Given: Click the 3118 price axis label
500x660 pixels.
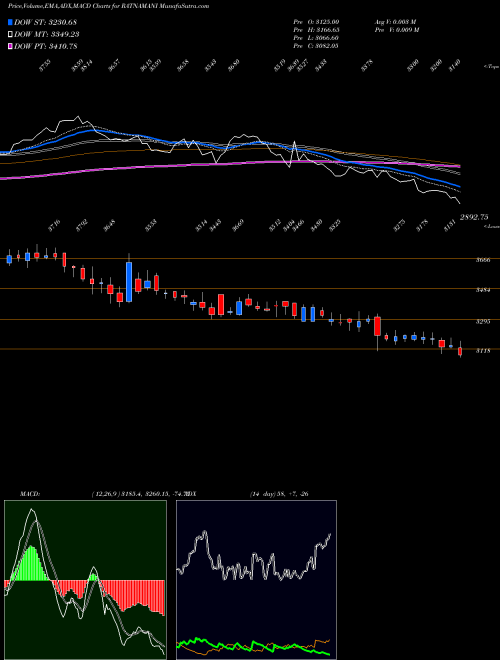Looking at the screenshot, I should (x=483, y=351).
